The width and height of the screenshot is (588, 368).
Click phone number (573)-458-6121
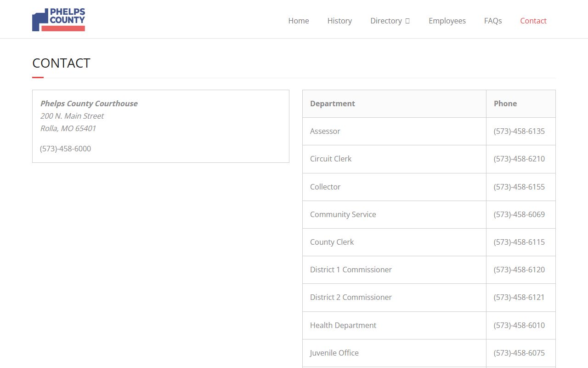coord(519,297)
